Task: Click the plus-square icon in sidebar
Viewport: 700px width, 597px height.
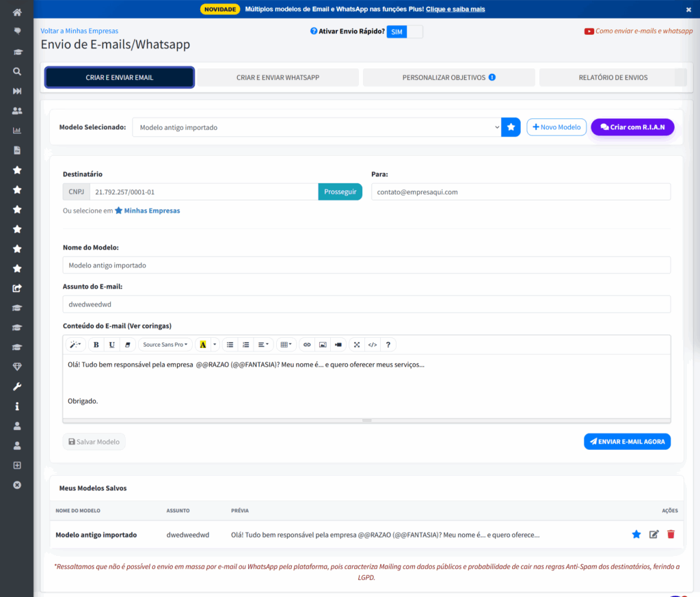Action: tap(17, 465)
